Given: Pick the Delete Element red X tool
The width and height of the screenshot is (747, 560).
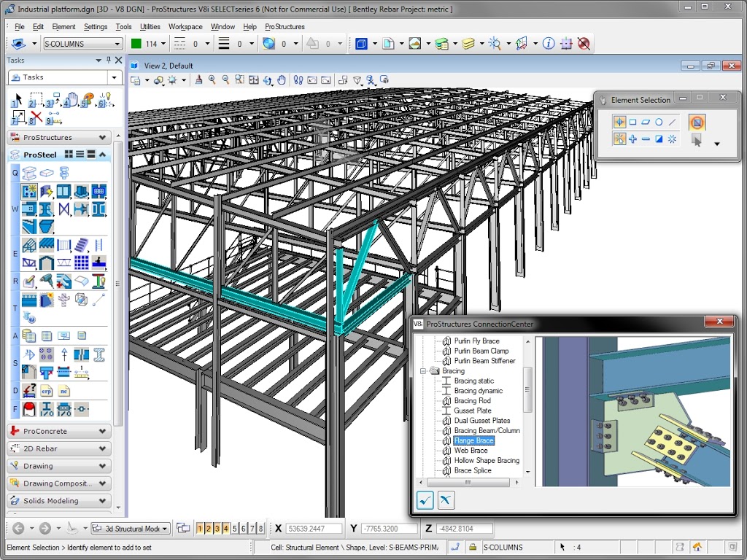Looking at the screenshot, I should pos(36,117).
